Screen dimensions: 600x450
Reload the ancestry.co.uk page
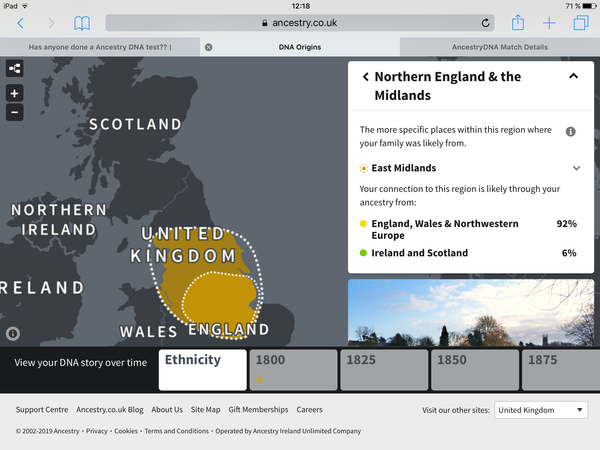[485, 23]
